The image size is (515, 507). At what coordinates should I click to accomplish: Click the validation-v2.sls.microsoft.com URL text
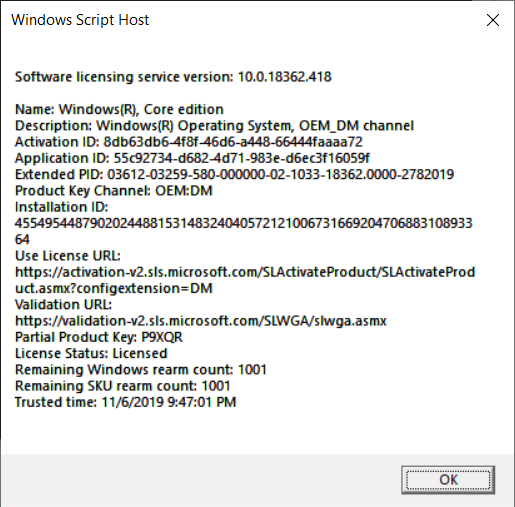(201, 321)
